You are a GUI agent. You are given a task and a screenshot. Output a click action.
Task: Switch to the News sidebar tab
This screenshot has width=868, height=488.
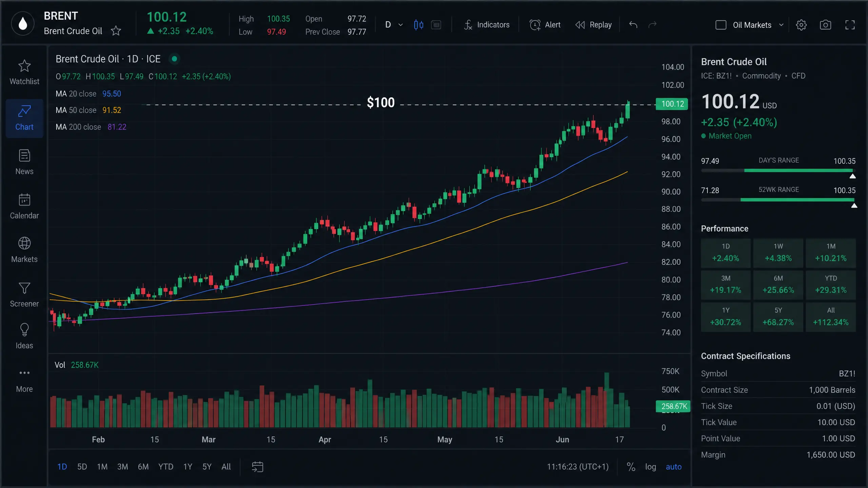point(24,162)
